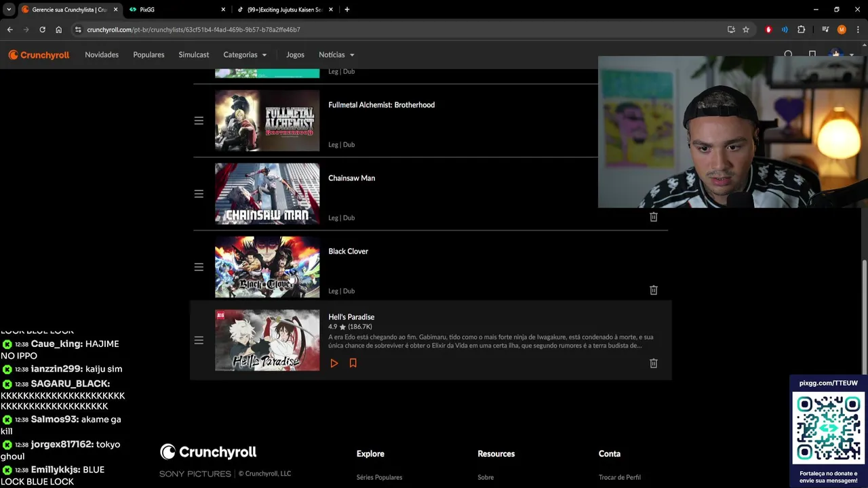Open the Hell's Paradise title link
Image resolution: width=868 pixels, height=488 pixels.
pyautogui.click(x=351, y=317)
